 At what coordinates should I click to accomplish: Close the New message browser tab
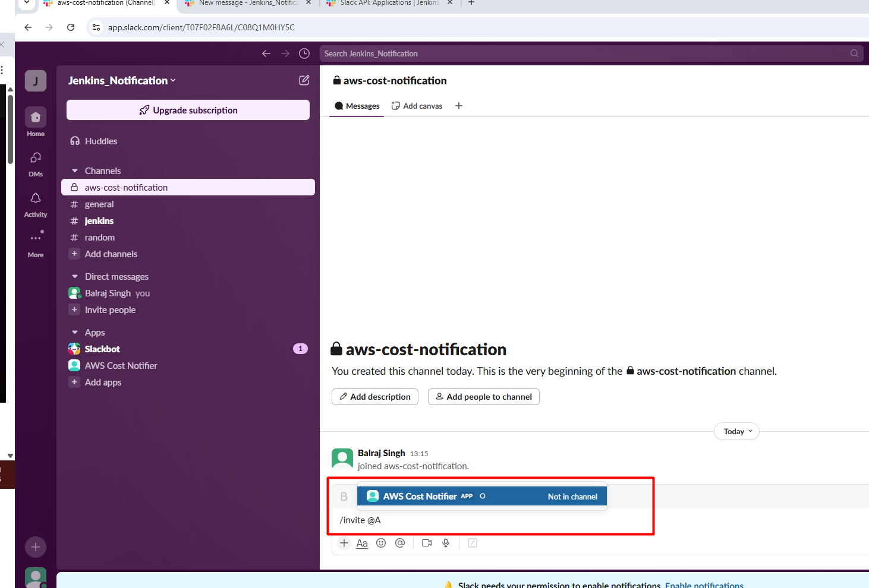pos(308,3)
